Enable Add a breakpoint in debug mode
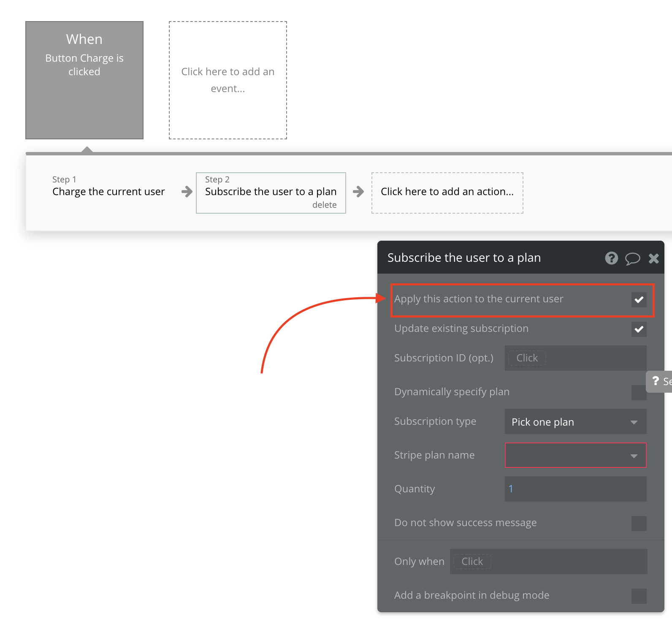The height and width of the screenshot is (619, 672). 639,596
